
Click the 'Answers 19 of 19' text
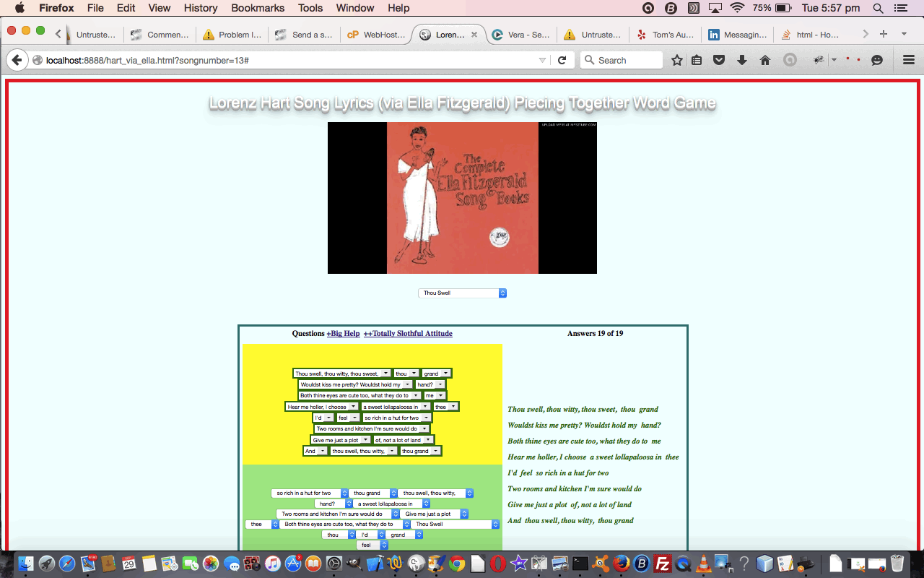[x=595, y=333]
